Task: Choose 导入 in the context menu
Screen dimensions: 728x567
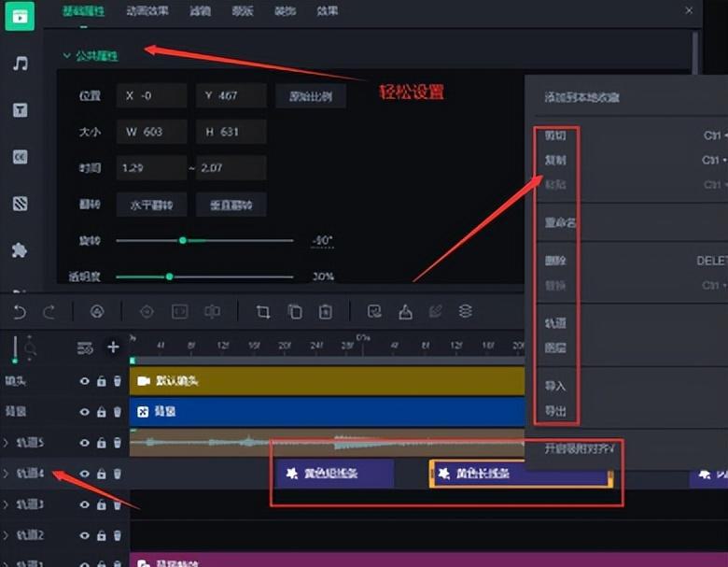Action: pyautogui.click(x=555, y=386)
